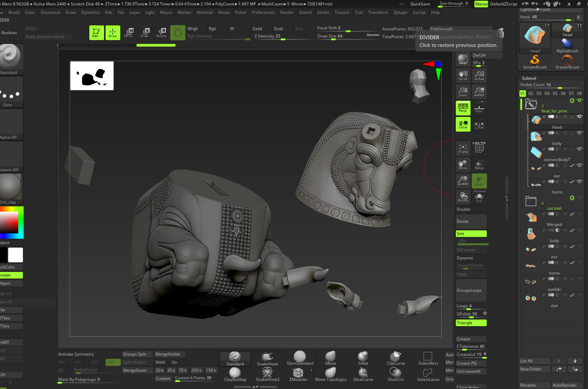Image resolution: width=588 pixels, height=389 pixels.
Task: Click the GroupsLoops button
Action: (x=471, y=290)
